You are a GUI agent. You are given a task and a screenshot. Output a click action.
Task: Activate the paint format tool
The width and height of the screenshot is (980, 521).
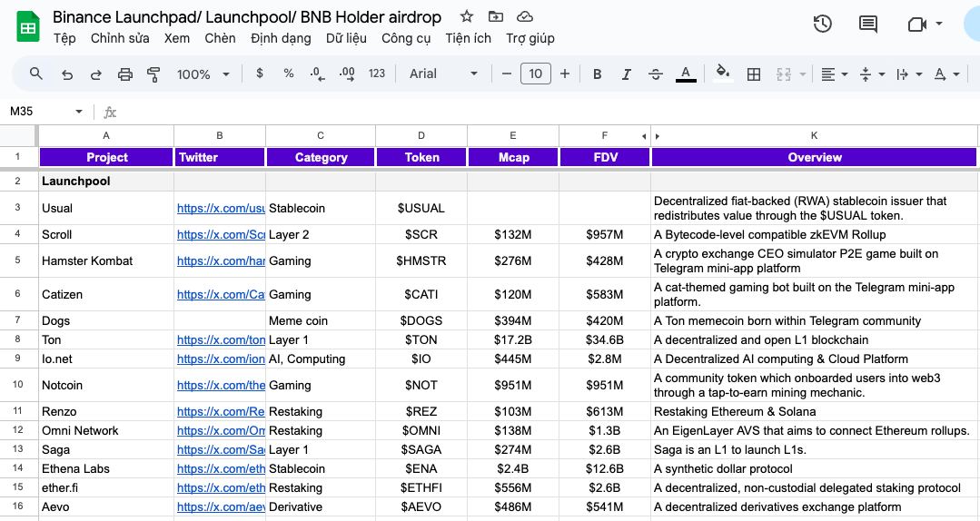153,74
